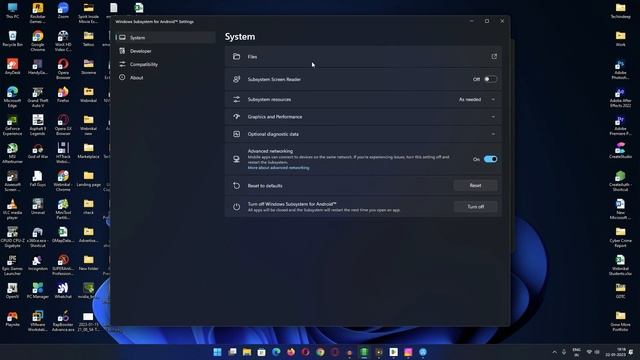This screenshot has width=640, height=360.
Task: Turn off Advanced networking switch
Action: point(490,159)
